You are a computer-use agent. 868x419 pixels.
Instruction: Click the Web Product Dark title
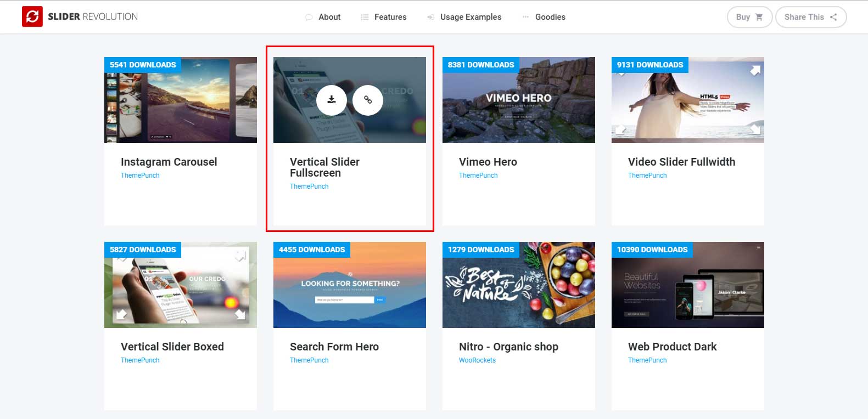672,347
